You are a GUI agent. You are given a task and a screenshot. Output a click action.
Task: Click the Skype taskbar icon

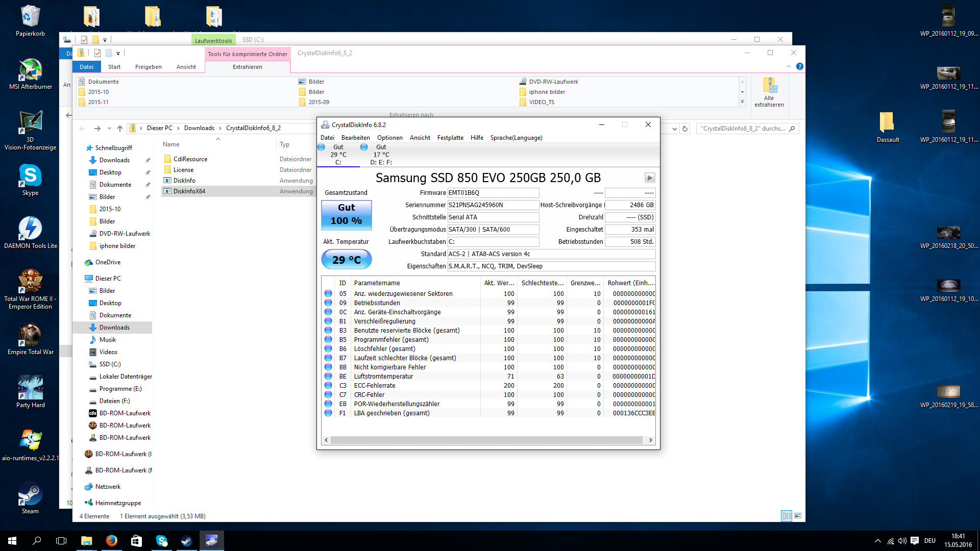coord(161,541)
